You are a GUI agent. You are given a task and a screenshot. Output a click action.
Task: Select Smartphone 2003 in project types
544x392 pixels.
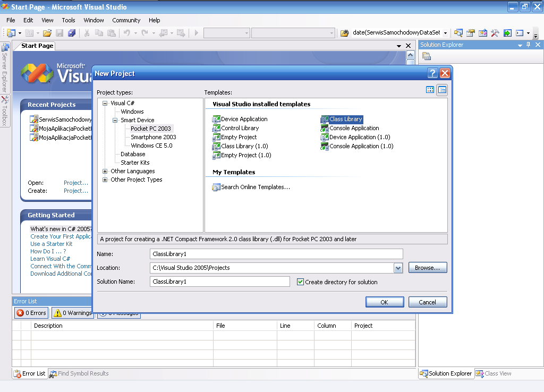click(154, 137)
